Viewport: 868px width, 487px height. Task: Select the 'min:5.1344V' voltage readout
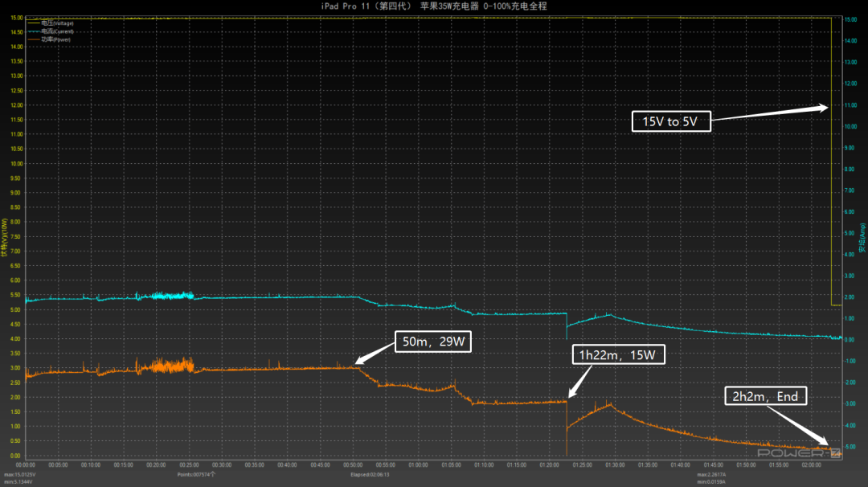(x=18, y=482)
